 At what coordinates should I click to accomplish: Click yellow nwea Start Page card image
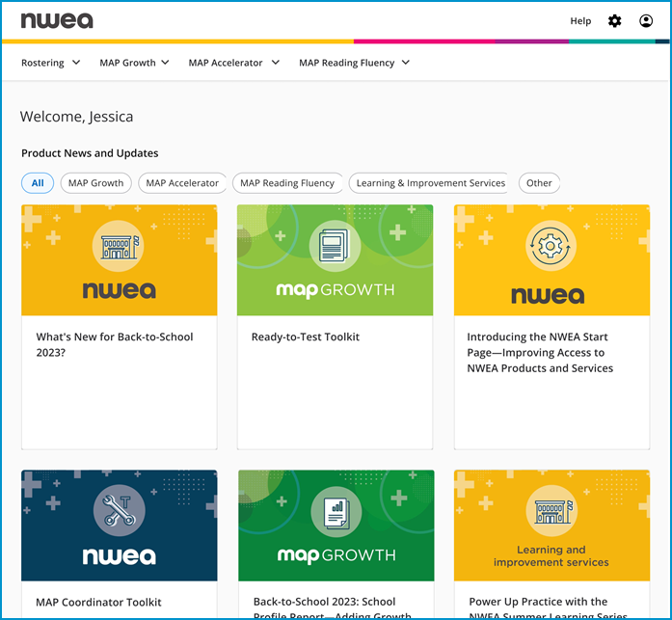tap(552, 260)
